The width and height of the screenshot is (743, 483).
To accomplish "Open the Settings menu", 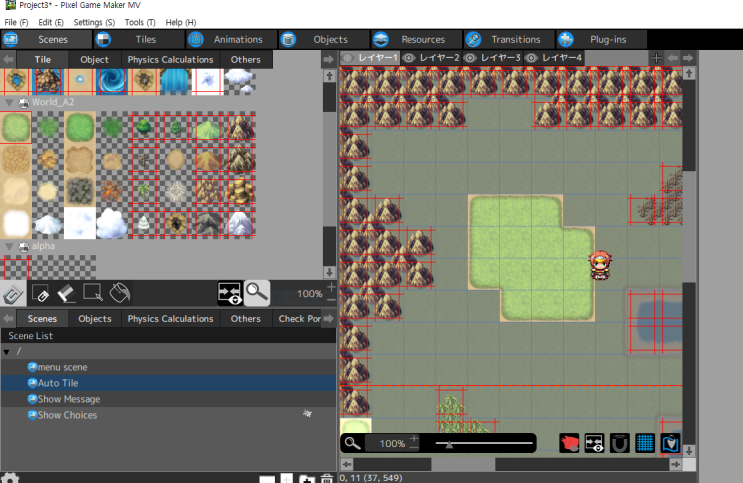I will [94, 22].
